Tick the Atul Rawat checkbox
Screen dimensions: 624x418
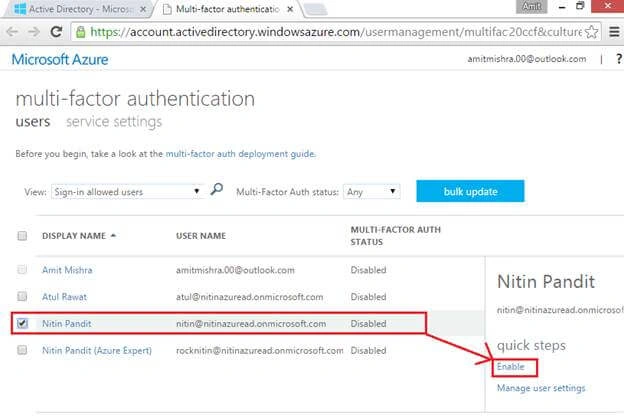click(22, 297)
